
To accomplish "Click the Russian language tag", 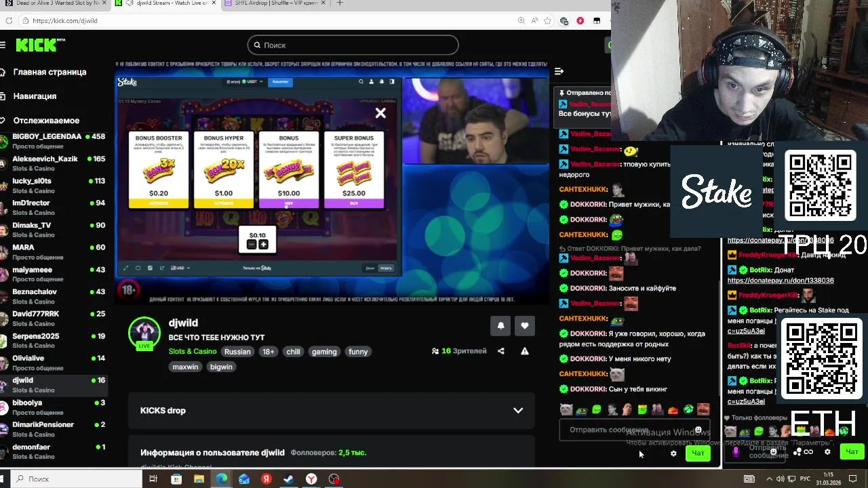I will [237, 352].
